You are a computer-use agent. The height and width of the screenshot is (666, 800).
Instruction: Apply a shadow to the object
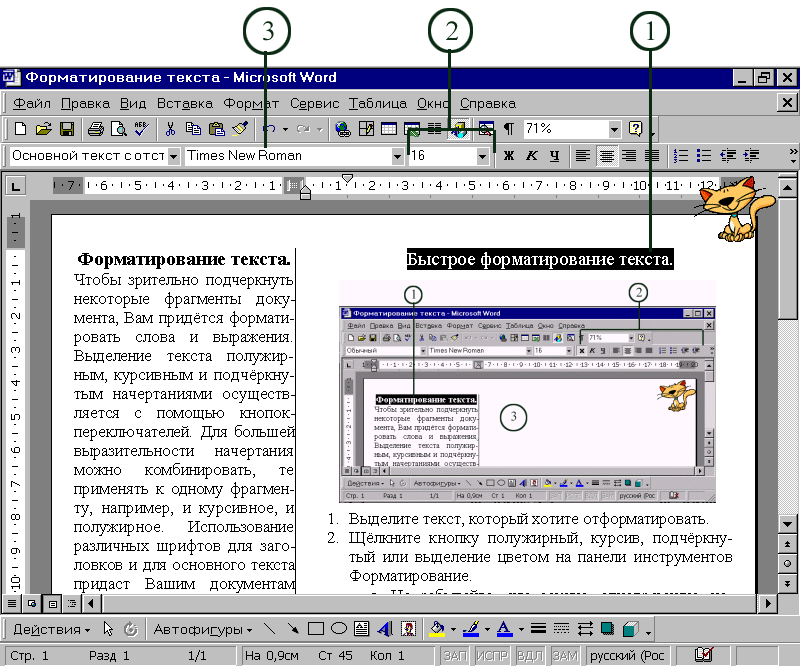pyautogui.click(x=607, y=629)
